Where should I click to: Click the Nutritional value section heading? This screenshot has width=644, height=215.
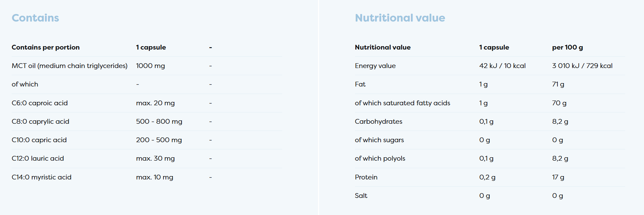400,18
